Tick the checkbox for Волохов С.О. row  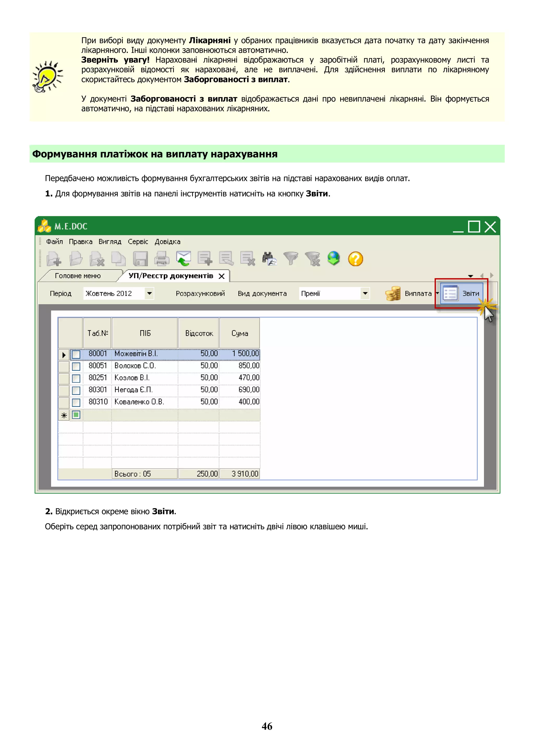[76, 366]
